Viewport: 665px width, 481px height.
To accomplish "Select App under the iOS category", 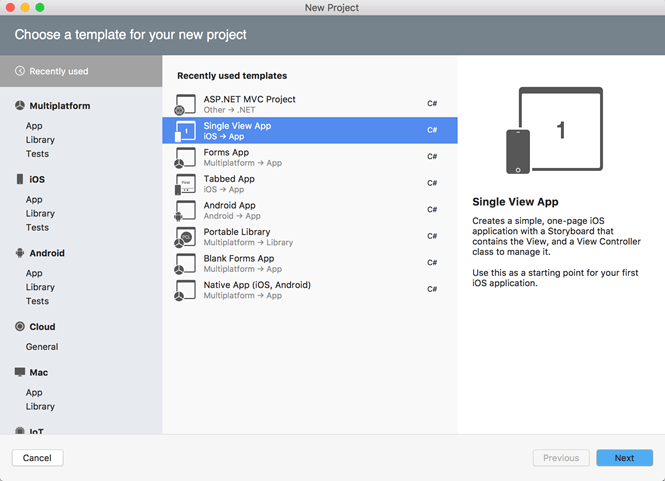I will [x=34, y=199].
